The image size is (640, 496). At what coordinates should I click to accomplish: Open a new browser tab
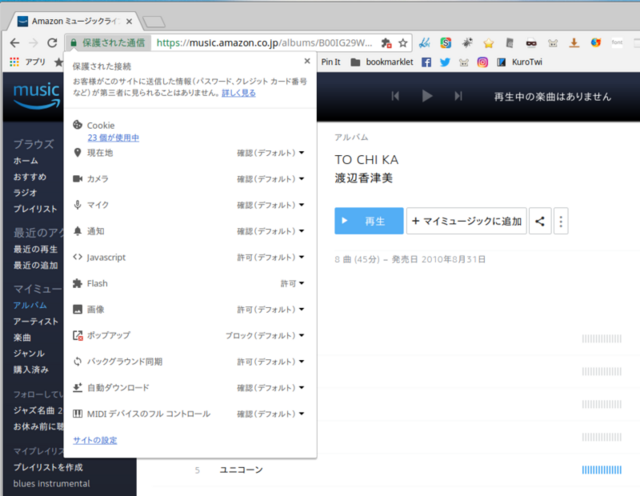pyautogui.click(x=154, y=22)
